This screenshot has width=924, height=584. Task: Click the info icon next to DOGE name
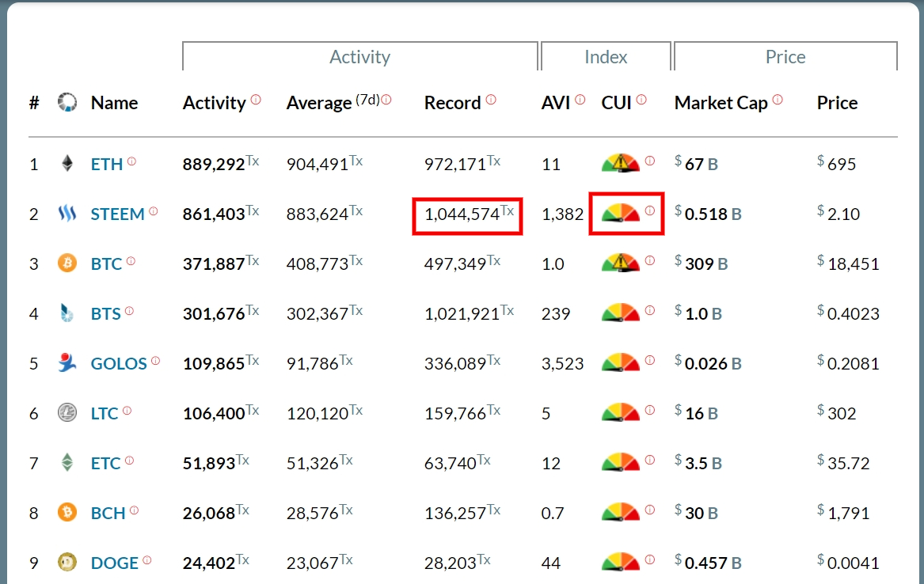146,559
